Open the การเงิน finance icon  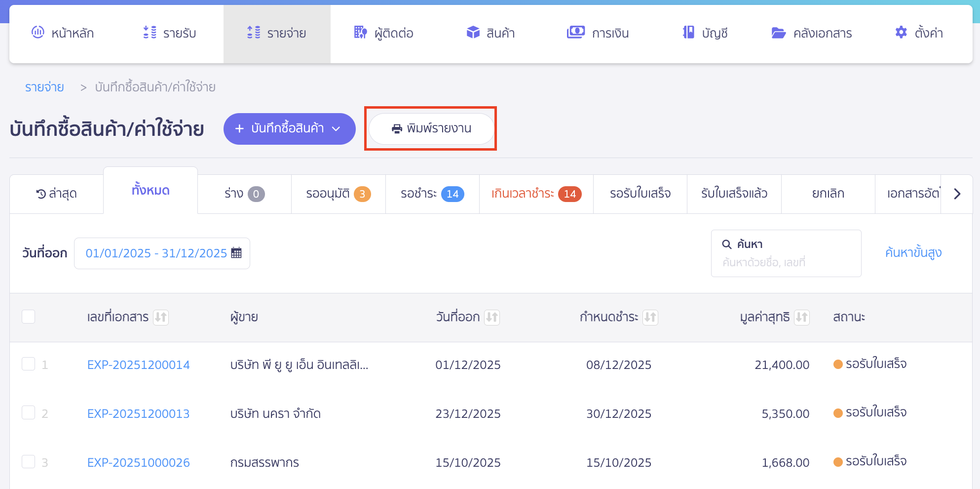click(x=575, y=33)
